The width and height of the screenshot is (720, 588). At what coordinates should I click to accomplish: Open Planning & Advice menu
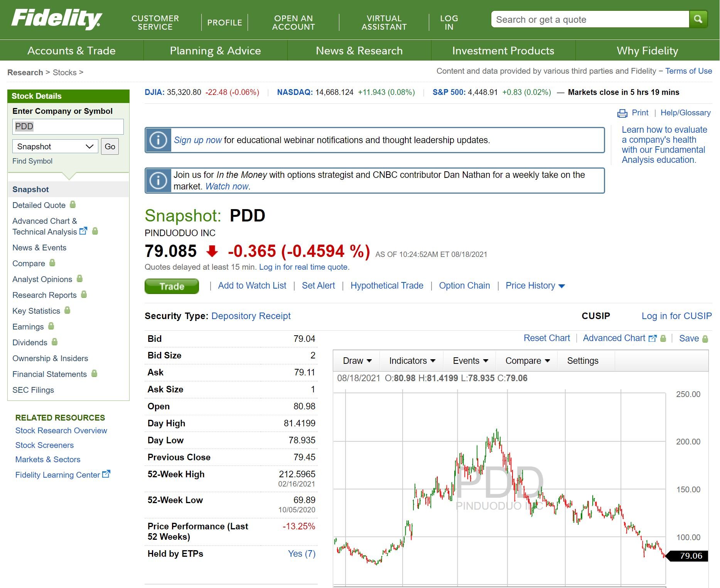[x=216, y=51]
